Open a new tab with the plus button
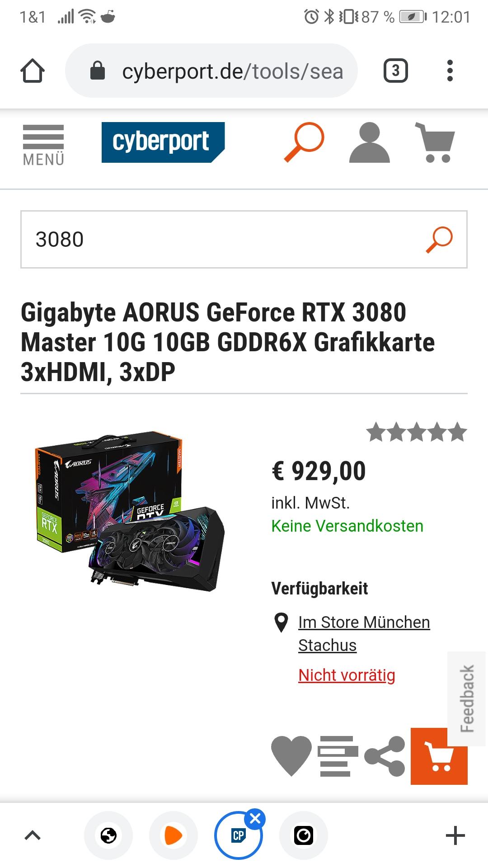The height and width of the screenshot is (868, 488). (455, 835)
